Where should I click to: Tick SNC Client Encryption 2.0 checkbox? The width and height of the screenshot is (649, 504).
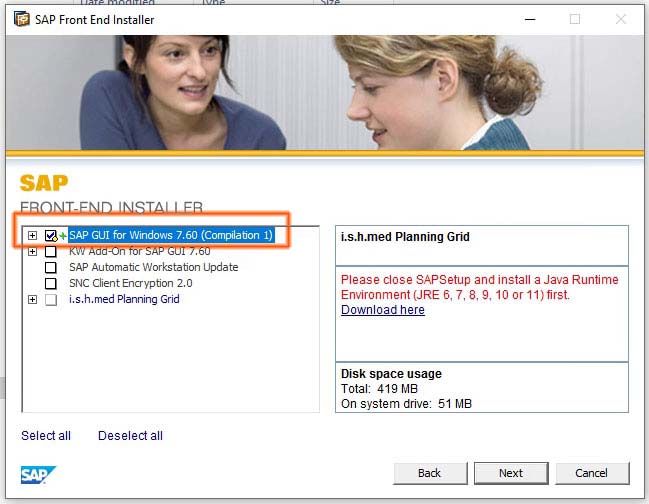(x=50, y=283)
